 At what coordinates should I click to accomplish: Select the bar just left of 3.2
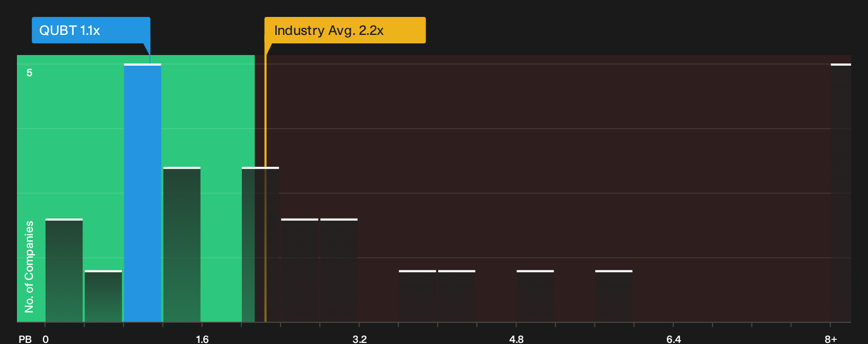339,270
